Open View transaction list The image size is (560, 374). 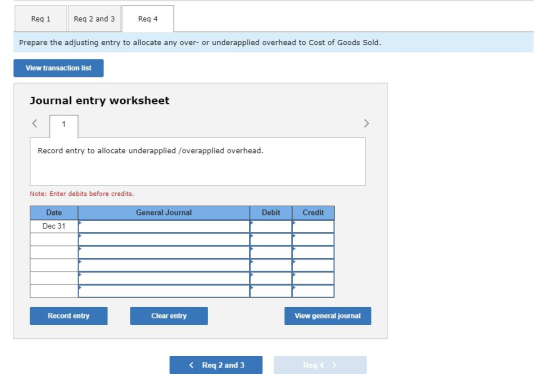coord(59,68)
